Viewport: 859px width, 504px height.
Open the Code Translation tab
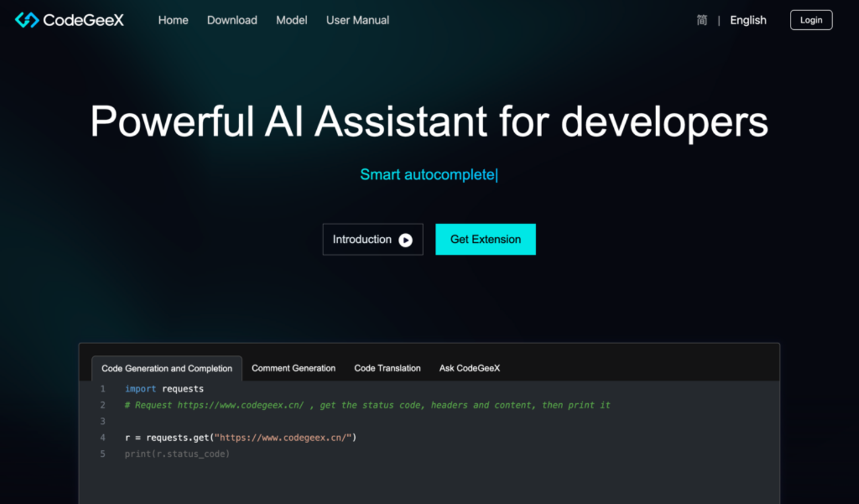pos(387,368)
